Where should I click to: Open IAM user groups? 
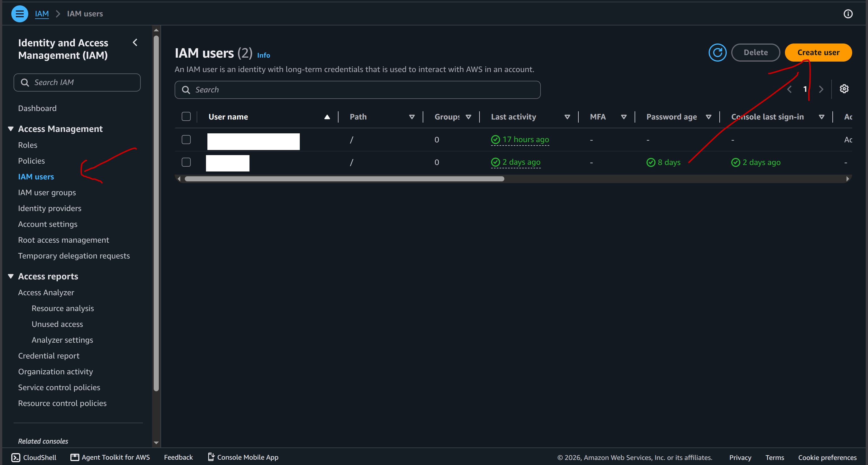pyautogui.click(x=47, y=193)
